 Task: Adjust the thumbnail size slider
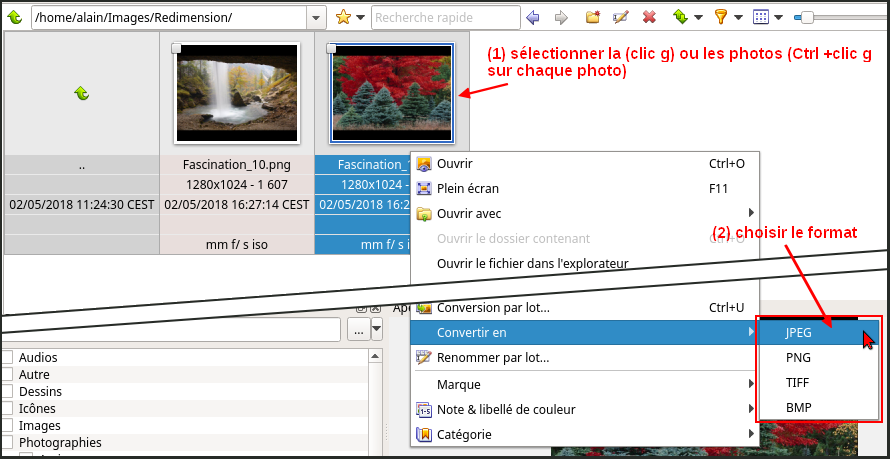[x=808, y=17]
